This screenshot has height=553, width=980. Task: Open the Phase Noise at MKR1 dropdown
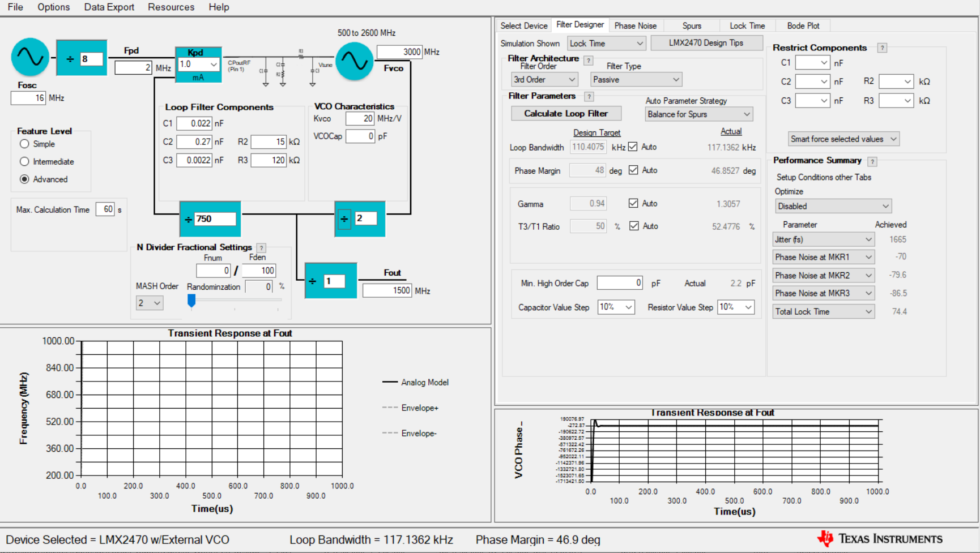(824, 257)
